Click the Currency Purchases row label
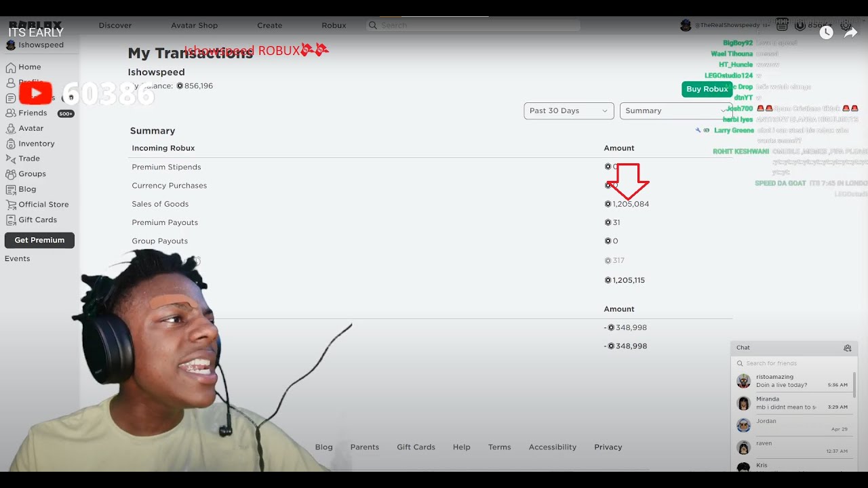The image size is (868, 488). [170, 185]
